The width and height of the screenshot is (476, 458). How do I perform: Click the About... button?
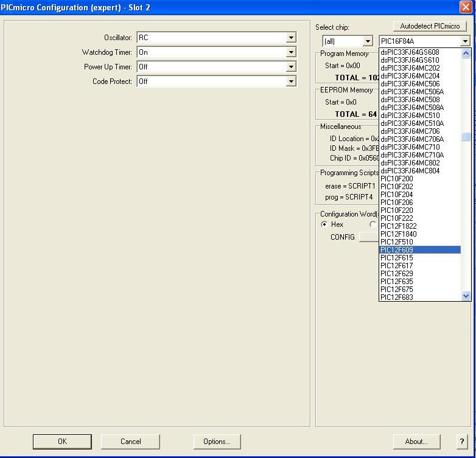tap(416, 442)
